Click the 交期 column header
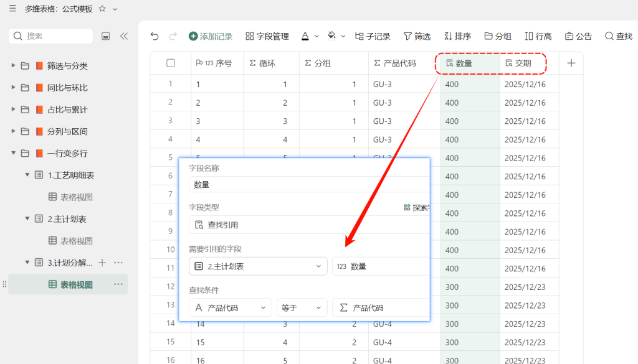The image size is (638, 364). 529,63
